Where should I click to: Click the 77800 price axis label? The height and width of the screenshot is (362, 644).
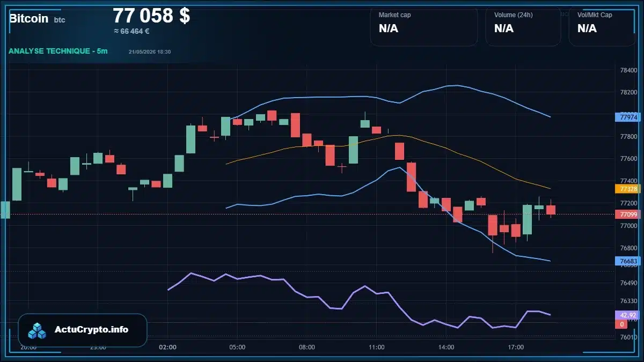(x=628, y=137)
